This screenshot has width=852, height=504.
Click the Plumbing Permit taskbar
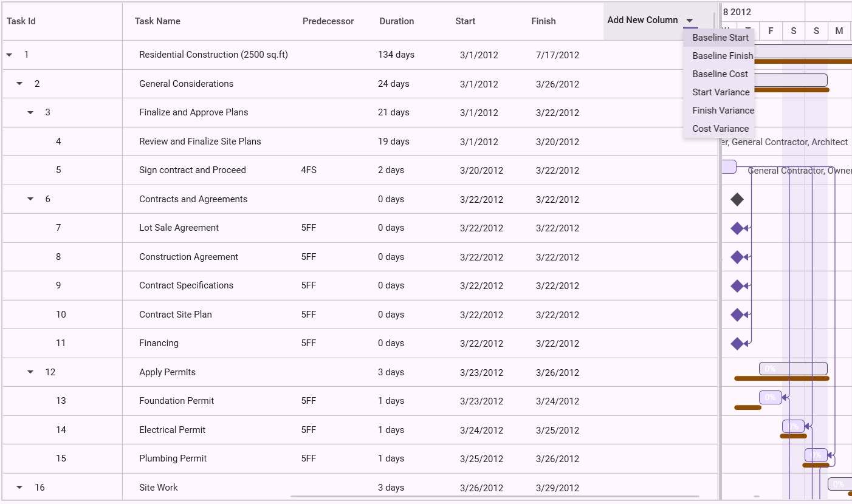(816, 455)
